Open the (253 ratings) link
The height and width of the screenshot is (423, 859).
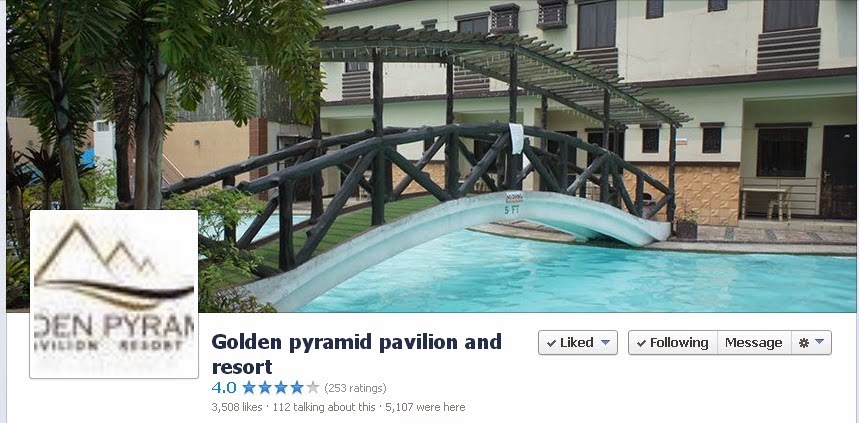pyautogui.click(x=355, y=388)
